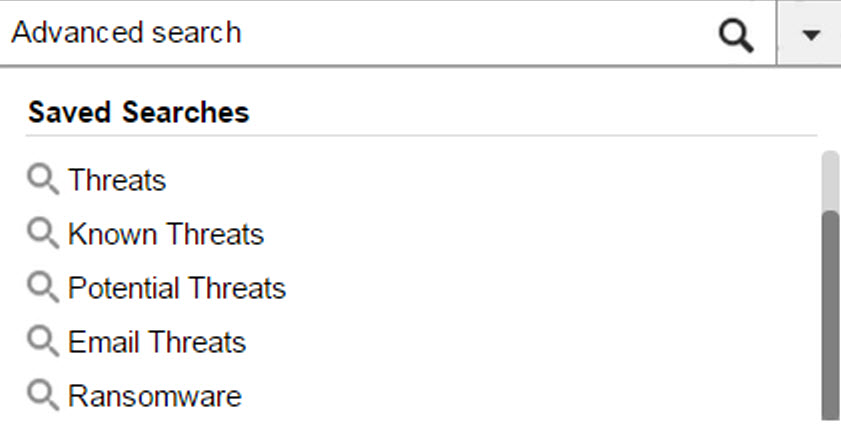Click the magnifier icon beside Potential Threats
This screenshot has width=841, height=441.
click(43, 288)
